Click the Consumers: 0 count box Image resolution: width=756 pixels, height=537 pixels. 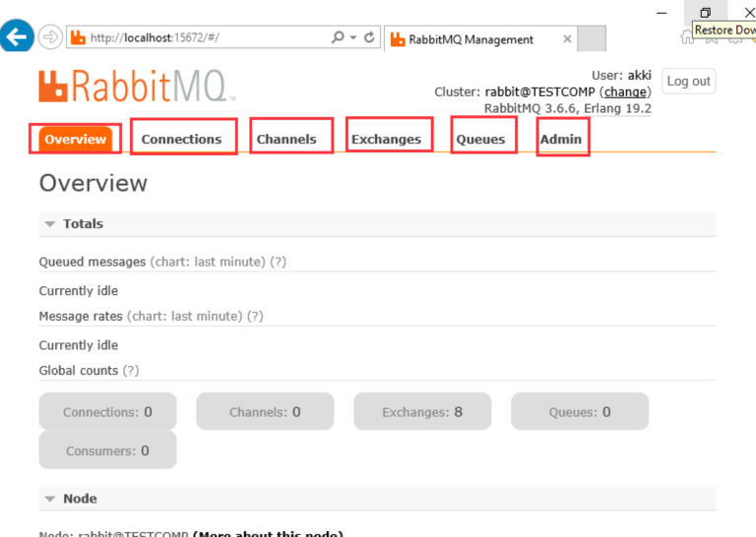point(107,450)
